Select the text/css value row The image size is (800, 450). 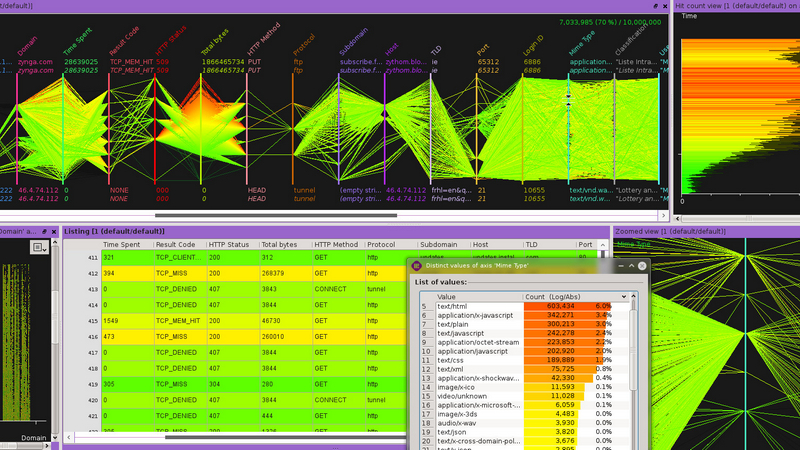[x=524, y=360]
